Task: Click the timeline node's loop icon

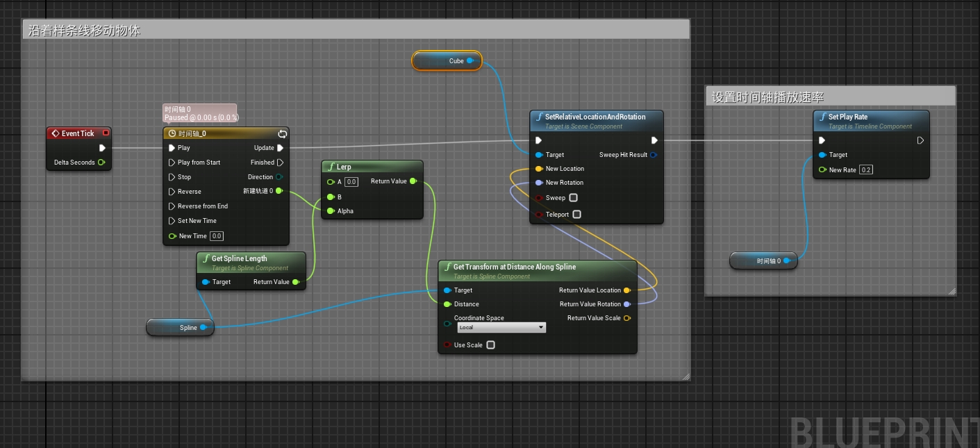Action: tap(282, 133)
